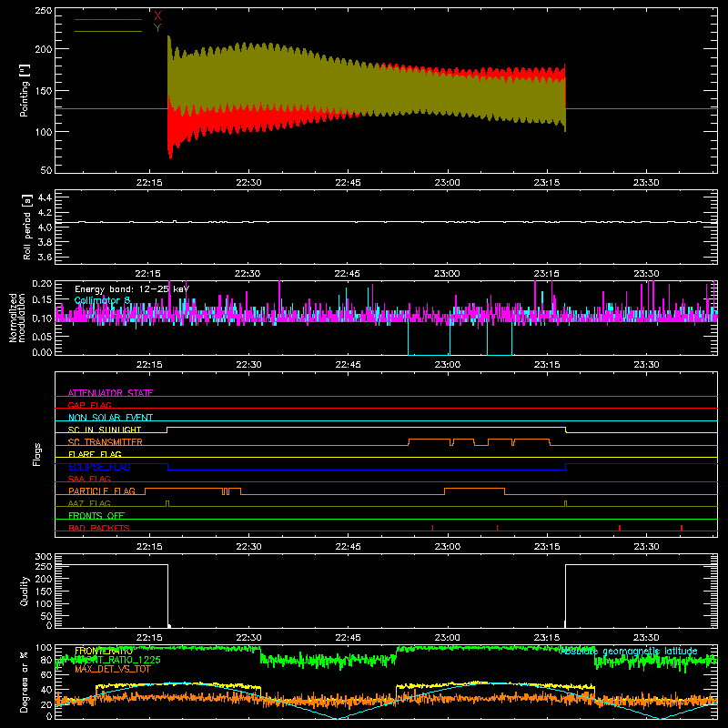Click the Collimator 8 label
This screenshot has width=728, height=728.
coord(102,300)
